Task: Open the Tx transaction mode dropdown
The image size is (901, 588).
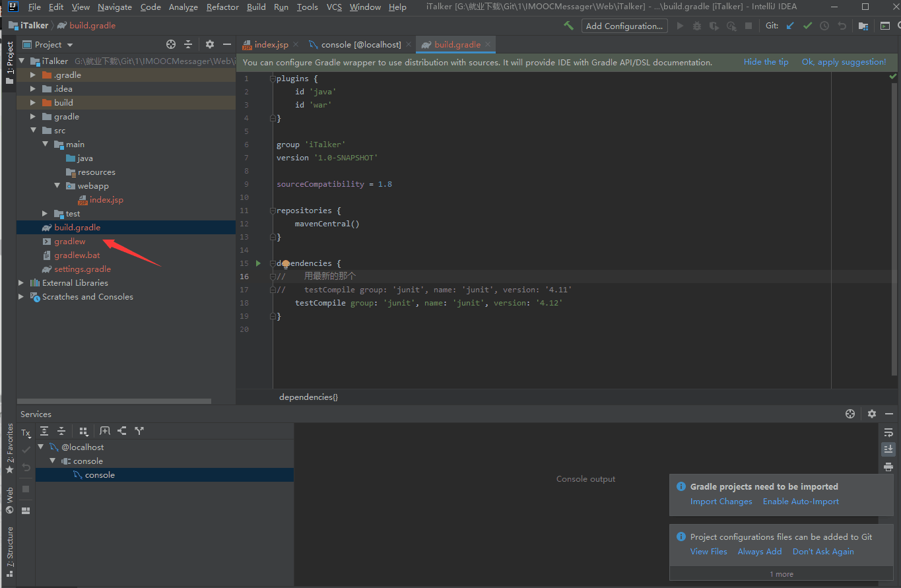Action: 26,433
